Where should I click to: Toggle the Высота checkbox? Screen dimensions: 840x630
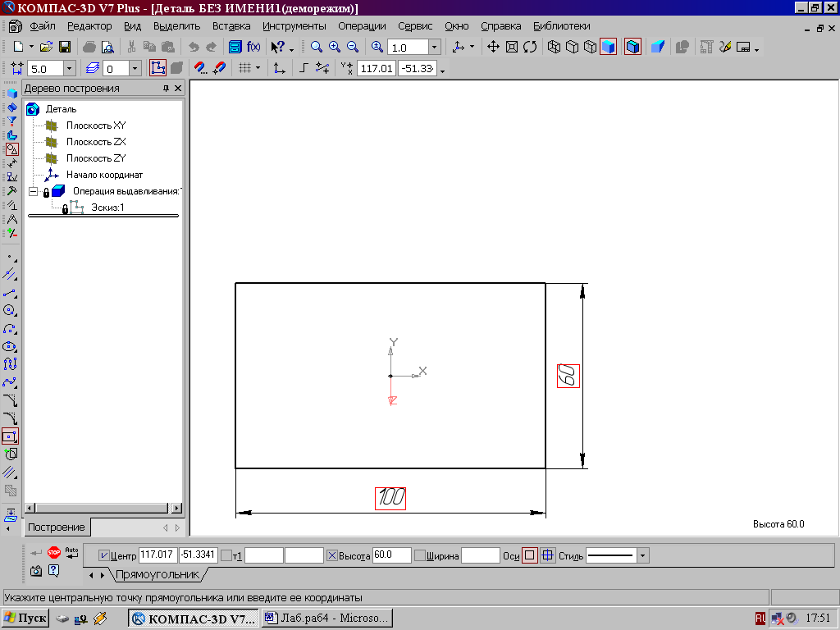point(332,555)
